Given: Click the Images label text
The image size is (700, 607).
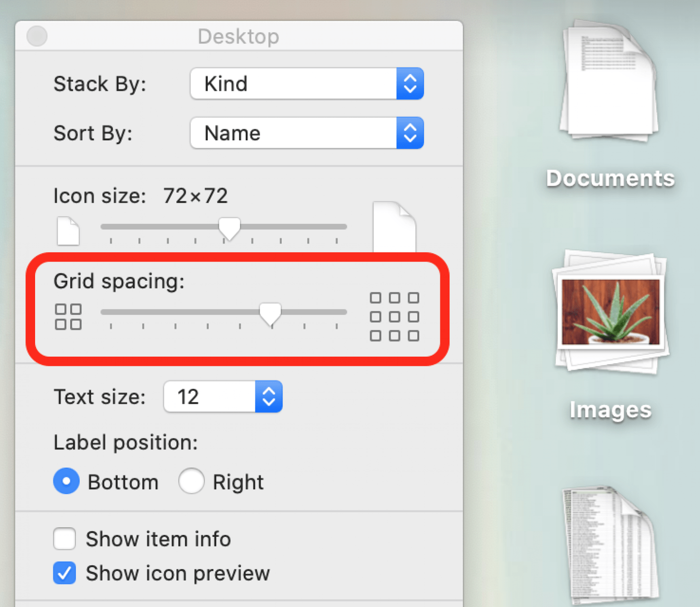Looking at the screenshot, I should click(610, 409).
